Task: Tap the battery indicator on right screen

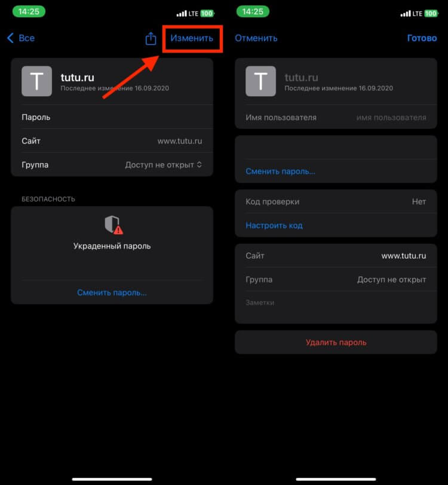Action: pos(431,13)
